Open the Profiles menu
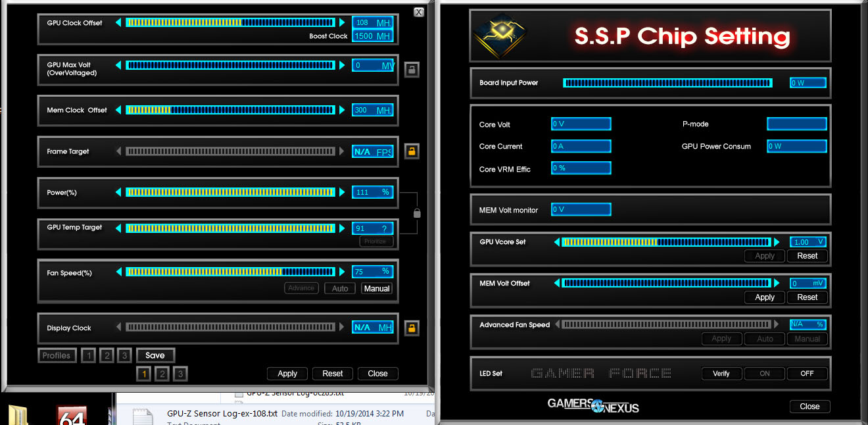This screenshot has width=868, height=425. point(57,355)
